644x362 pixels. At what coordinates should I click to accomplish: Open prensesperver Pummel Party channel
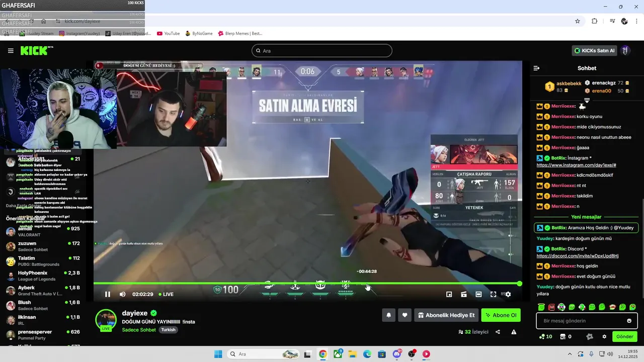43,335
